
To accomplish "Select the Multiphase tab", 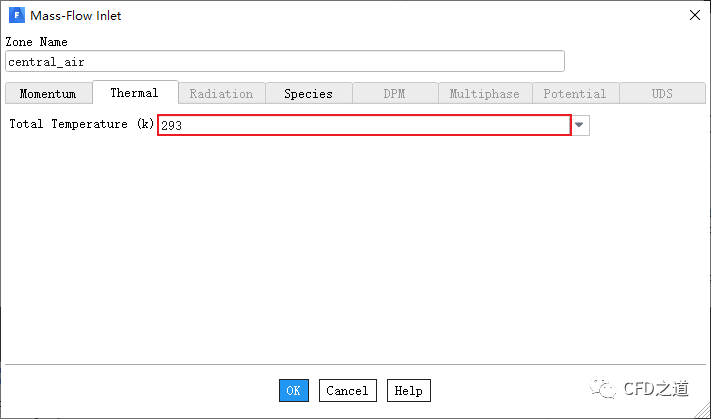I will 484,93.
